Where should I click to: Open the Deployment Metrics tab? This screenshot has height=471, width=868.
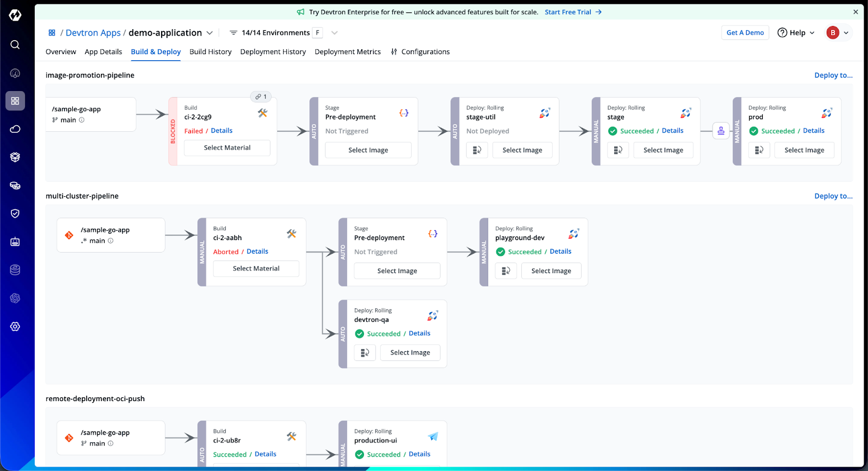pyautogui.click(x=347, y=52)
